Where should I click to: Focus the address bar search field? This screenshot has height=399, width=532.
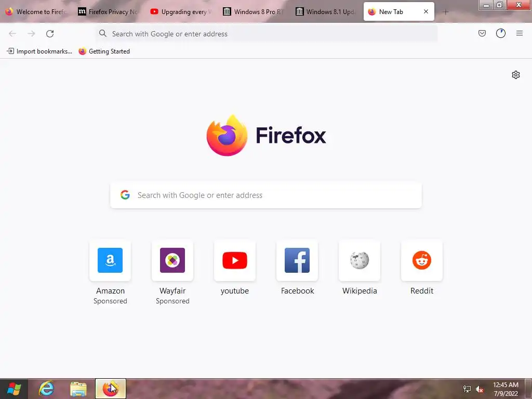coord(267,34)
